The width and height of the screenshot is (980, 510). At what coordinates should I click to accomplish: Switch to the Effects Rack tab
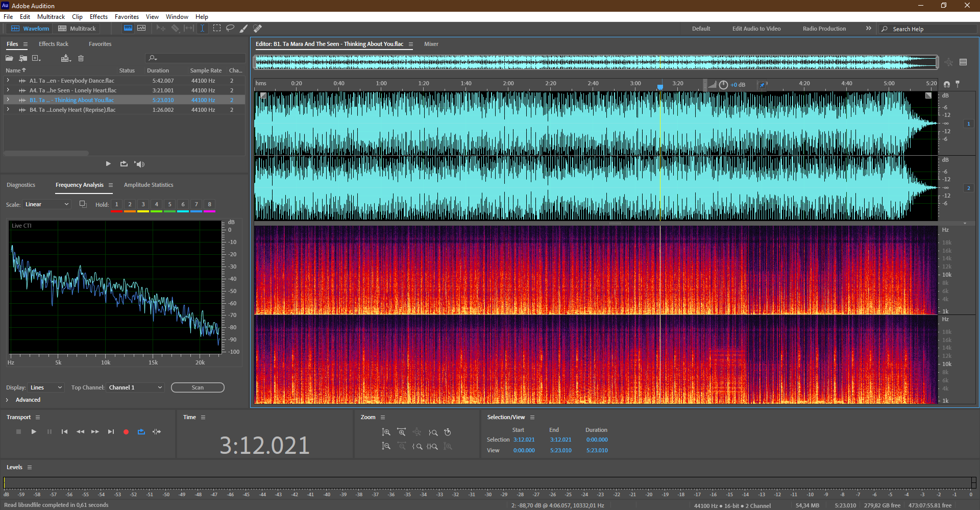tap(54, 44)
